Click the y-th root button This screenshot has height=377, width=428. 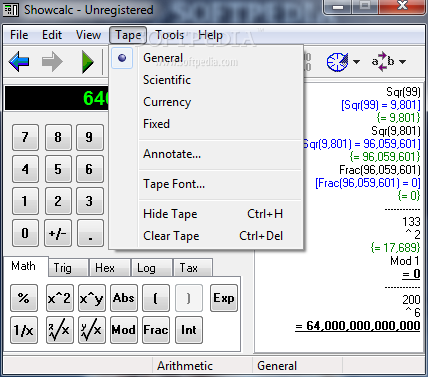[x=92, y=330]
